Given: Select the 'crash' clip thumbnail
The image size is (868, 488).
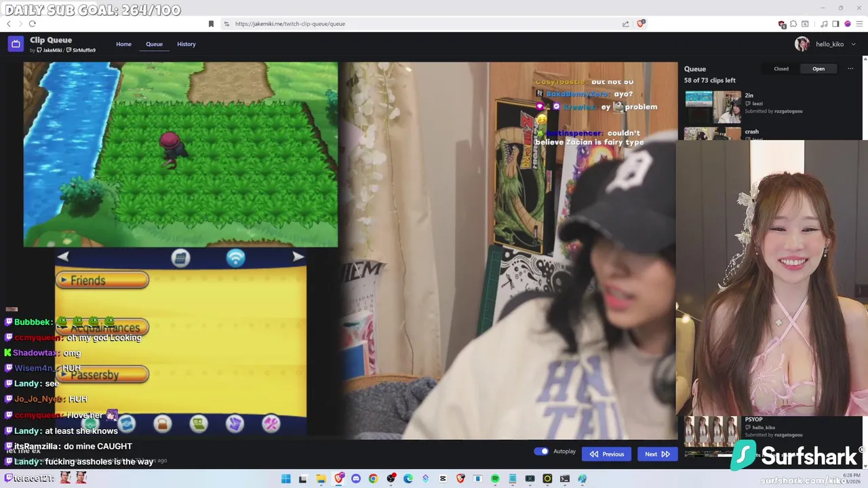Looking at the screenshot, I should point(713,134).
